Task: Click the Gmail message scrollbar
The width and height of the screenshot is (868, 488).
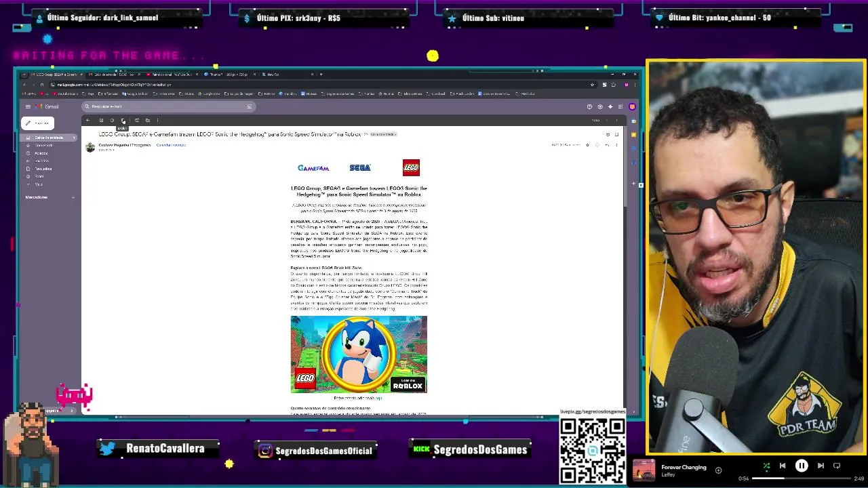Action: (x=626, y=169)
